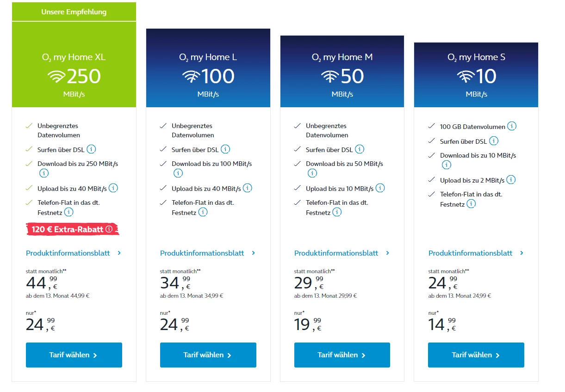The image size is (565, 392).
Task: Expand Produktinformationsblatt chevron for Home M
Action: click(387, 253)
